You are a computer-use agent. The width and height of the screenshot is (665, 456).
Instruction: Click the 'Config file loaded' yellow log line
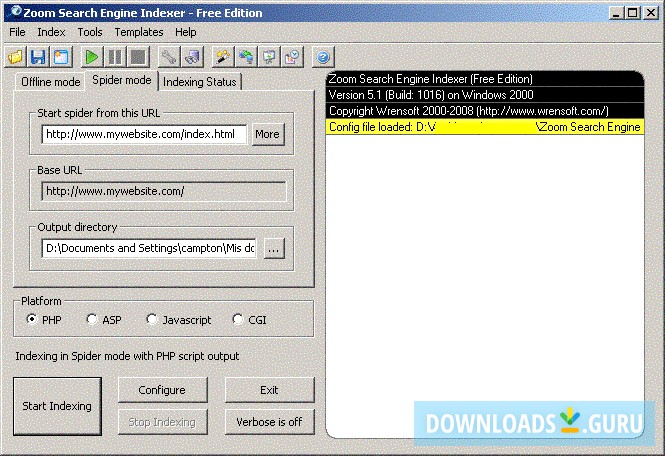pos(485,127)
